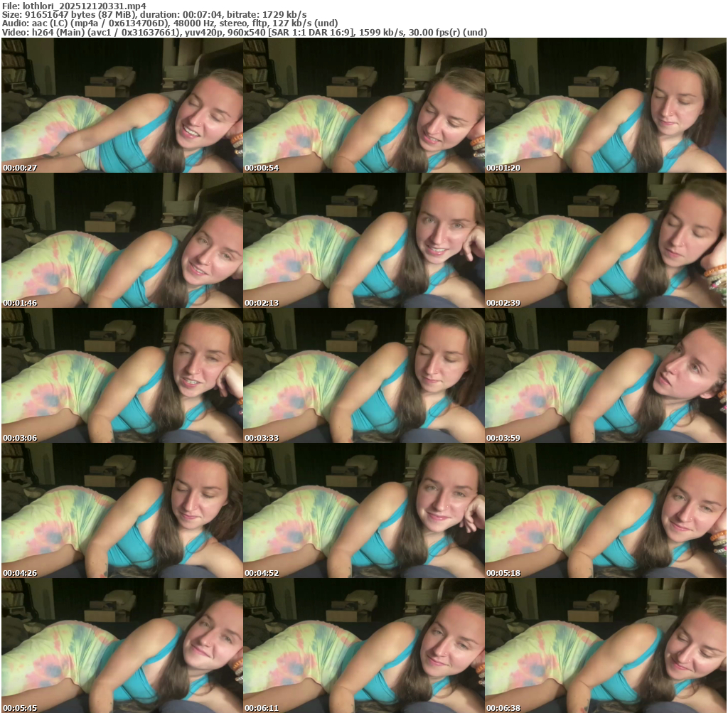Viewport: 728px width, 713px height.
Task: Click the frame at 00:04:26
Action: tap(122, 510)
